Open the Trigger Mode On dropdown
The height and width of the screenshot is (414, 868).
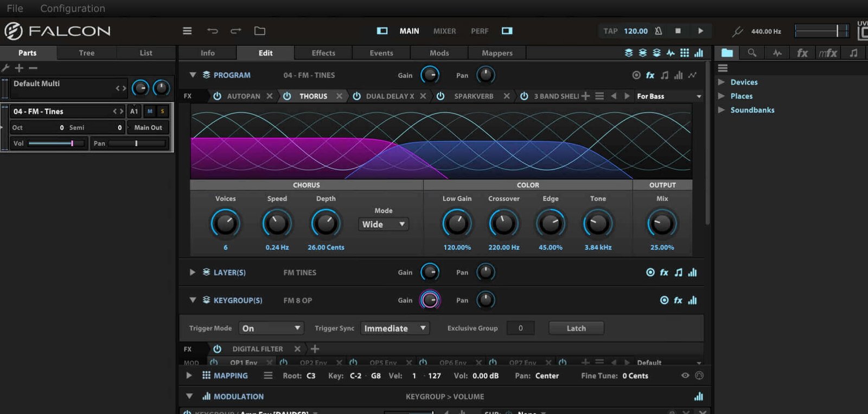(271, 328)
